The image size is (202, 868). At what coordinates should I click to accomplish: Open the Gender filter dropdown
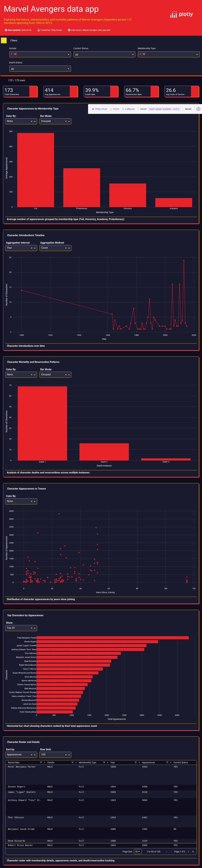[40, 54]
